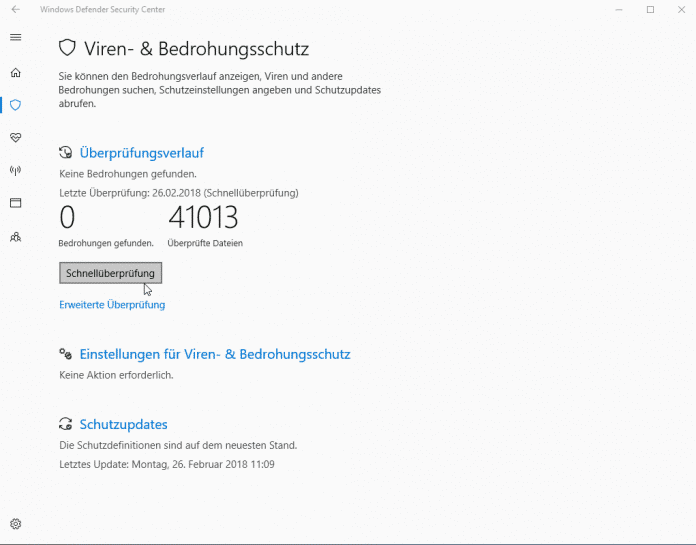
Task: Open Firewall and network protection icon
Action: pyautogui.click(x=15, y=170)
